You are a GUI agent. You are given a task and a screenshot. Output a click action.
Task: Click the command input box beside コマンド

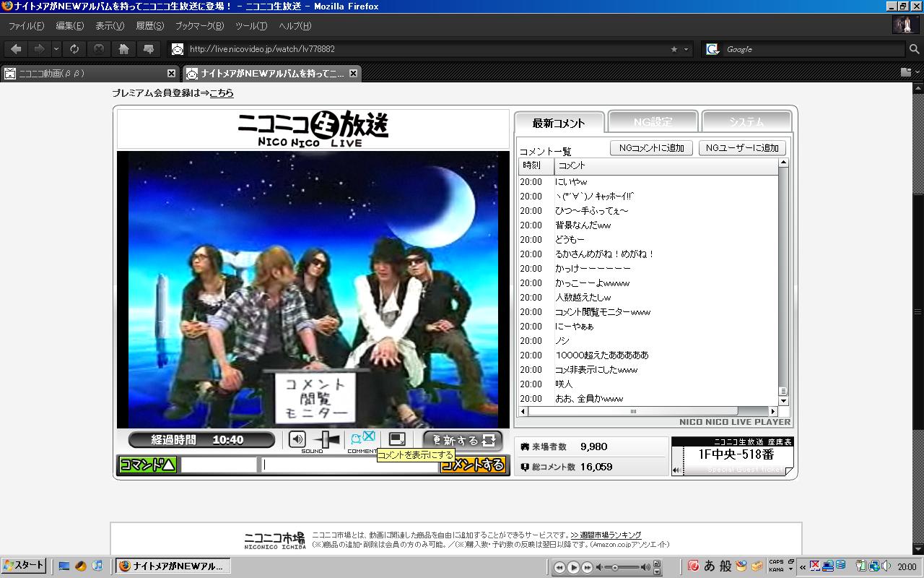tap(219, 465)
